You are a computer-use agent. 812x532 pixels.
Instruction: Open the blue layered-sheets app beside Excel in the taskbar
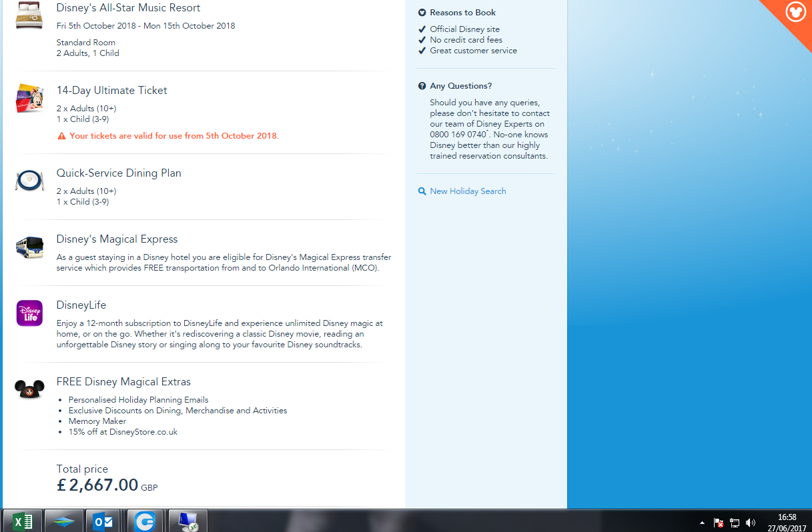64,521
